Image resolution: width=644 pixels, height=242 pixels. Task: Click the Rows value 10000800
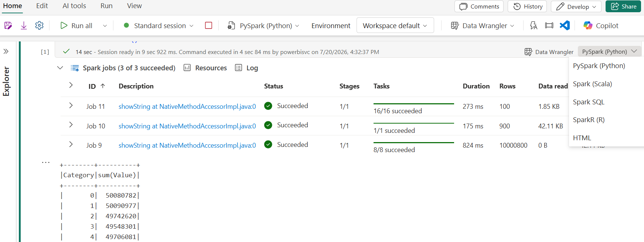pyautogui.click(x=514, y=145)
